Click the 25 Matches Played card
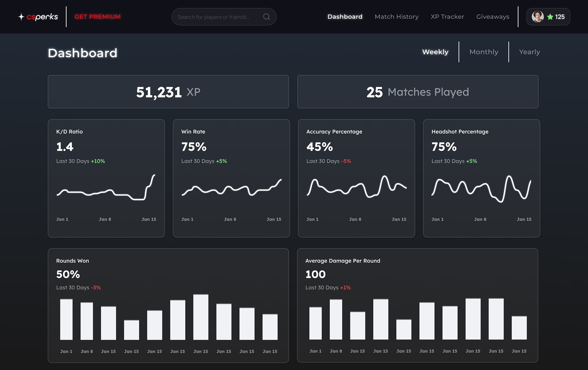The height and width of the screenshot is (370, 588). coord(417,92)
